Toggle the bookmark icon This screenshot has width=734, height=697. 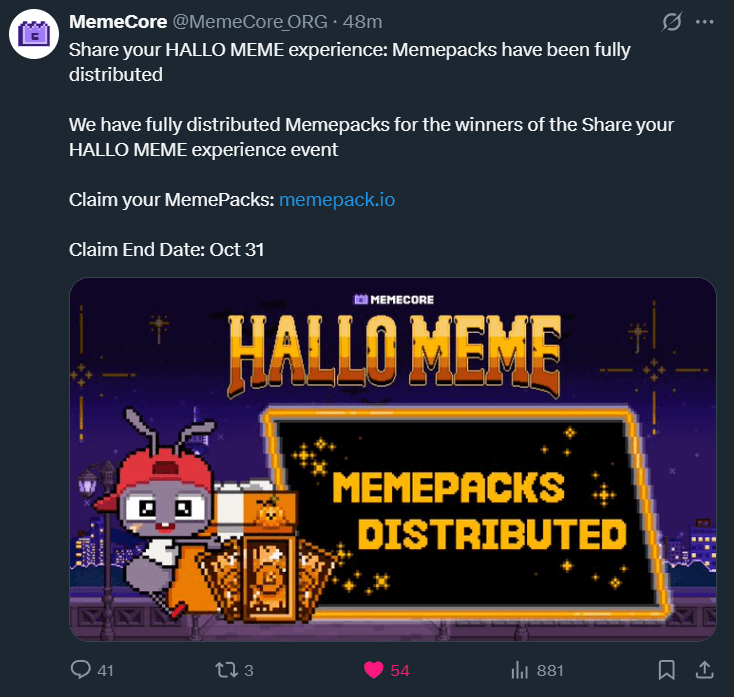point(667,670)
